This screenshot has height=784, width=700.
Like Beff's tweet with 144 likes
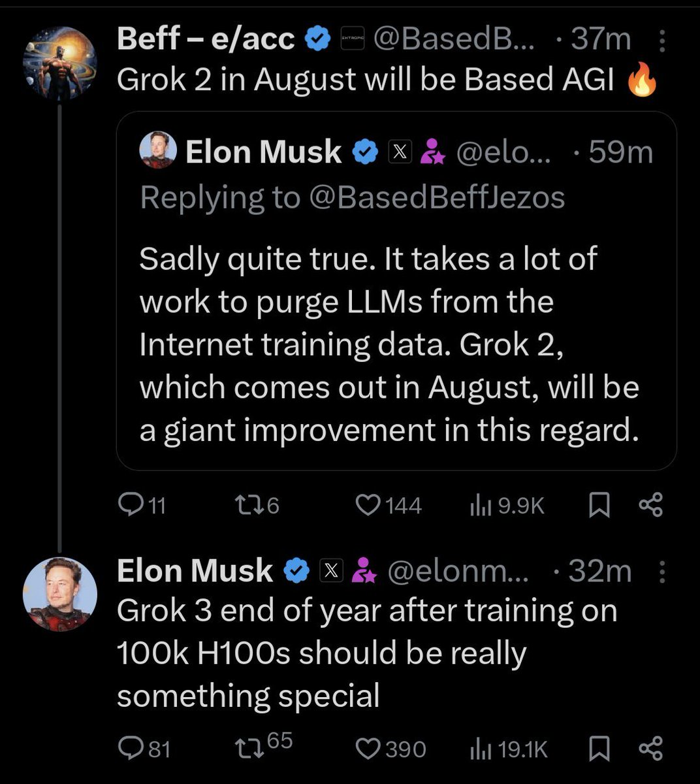(x=369, y=505)
